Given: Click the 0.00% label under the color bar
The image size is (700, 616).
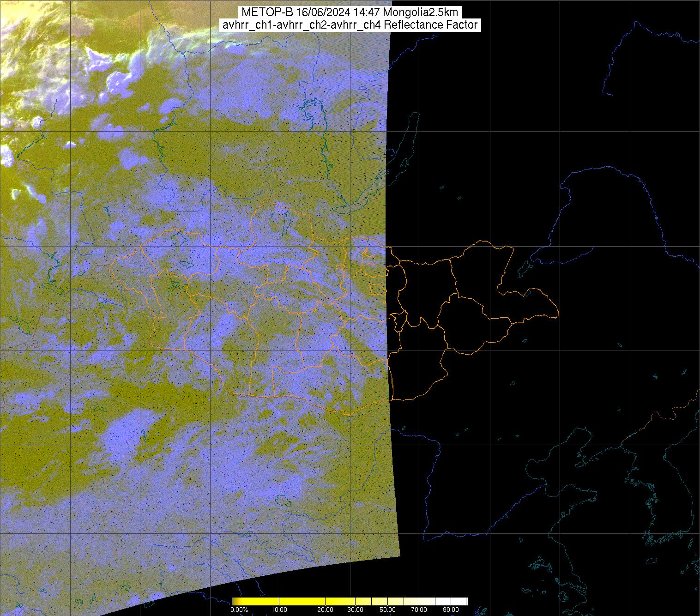Looking at the screenshot, I should tap(239, 610).
